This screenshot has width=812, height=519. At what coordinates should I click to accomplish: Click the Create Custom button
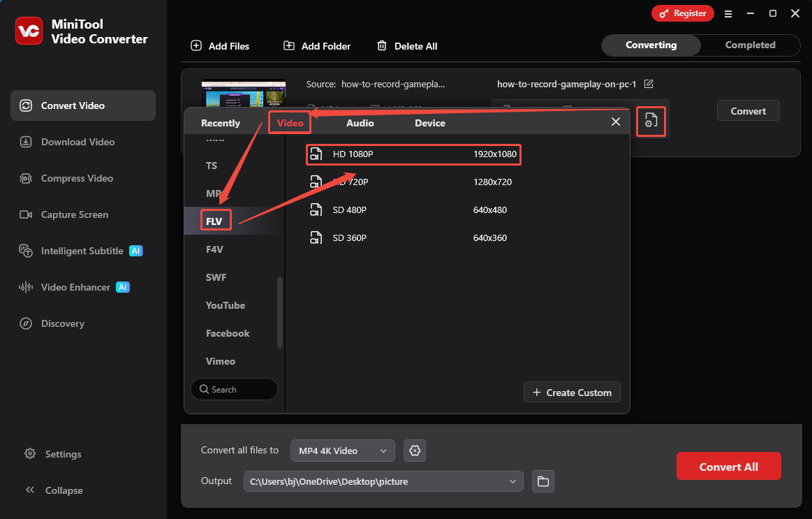[x=572, y=392]
